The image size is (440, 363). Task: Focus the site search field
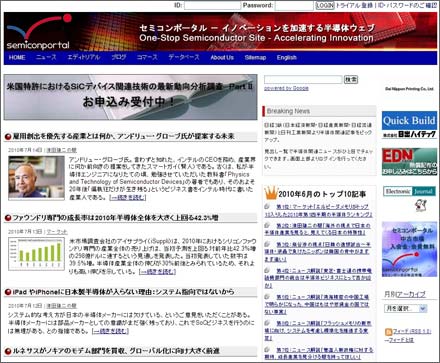303,79
